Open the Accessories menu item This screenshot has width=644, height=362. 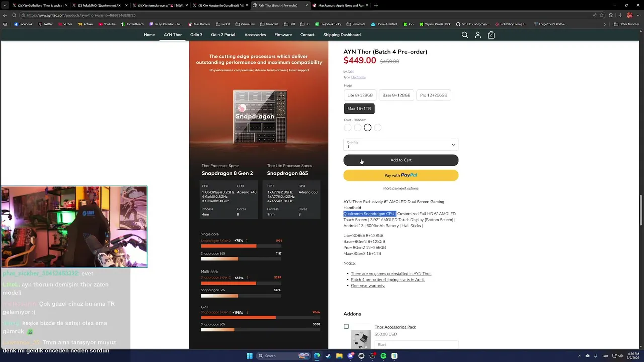255,35
